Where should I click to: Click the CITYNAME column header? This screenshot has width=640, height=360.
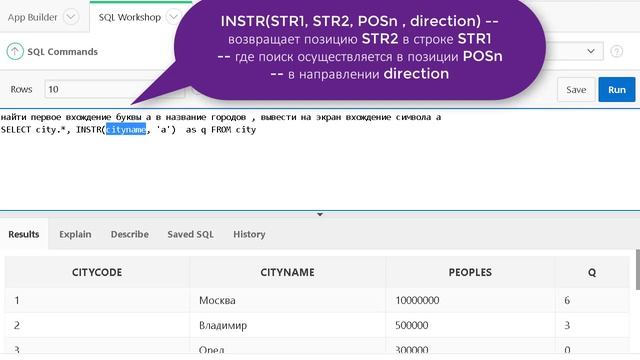pos(287,272)
